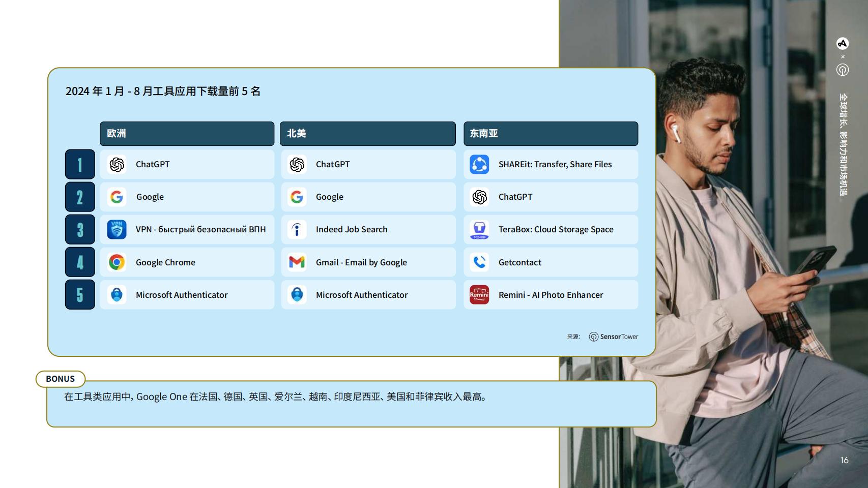Image resolution: width=868 pixels, height=488 pixels.
Task: Click the ChatGPT icon in the Southeast Asia (东南亚) column
Action: (x=479, y=197)
